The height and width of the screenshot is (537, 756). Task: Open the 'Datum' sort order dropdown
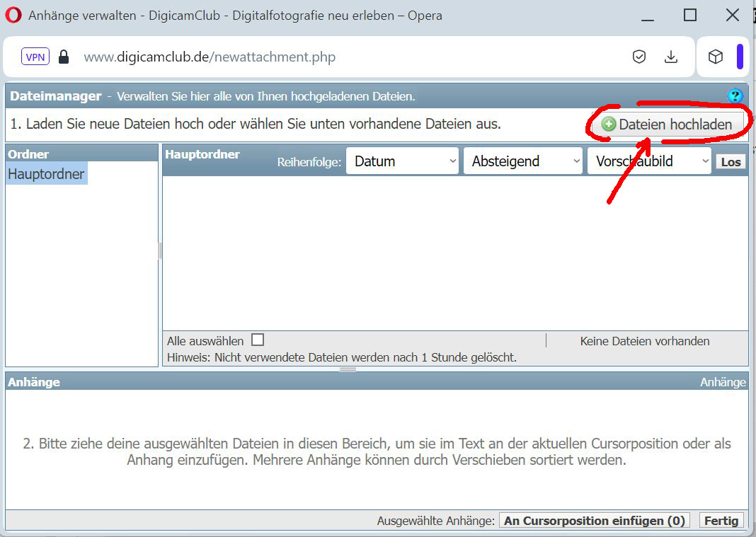pyautogui.click(x=402, y=161)
